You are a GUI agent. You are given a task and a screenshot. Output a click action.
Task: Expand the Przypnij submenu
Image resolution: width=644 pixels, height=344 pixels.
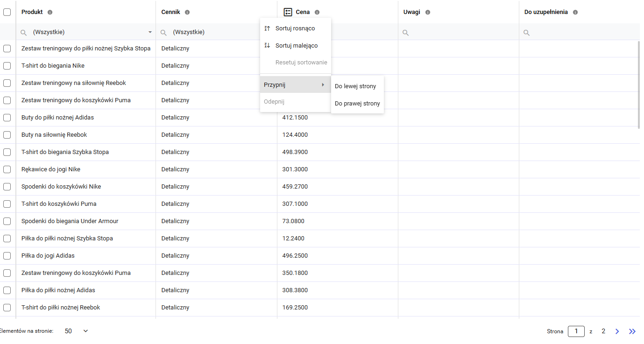click(295, 85)
